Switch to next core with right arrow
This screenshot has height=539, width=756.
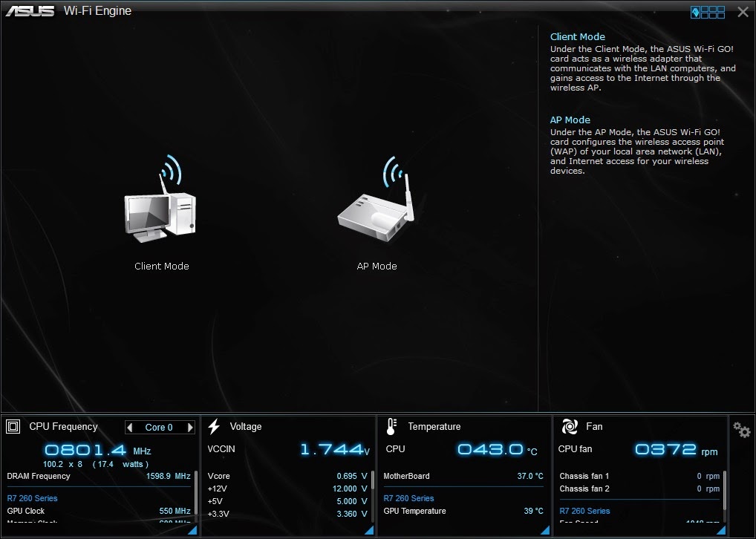[190, 427]
